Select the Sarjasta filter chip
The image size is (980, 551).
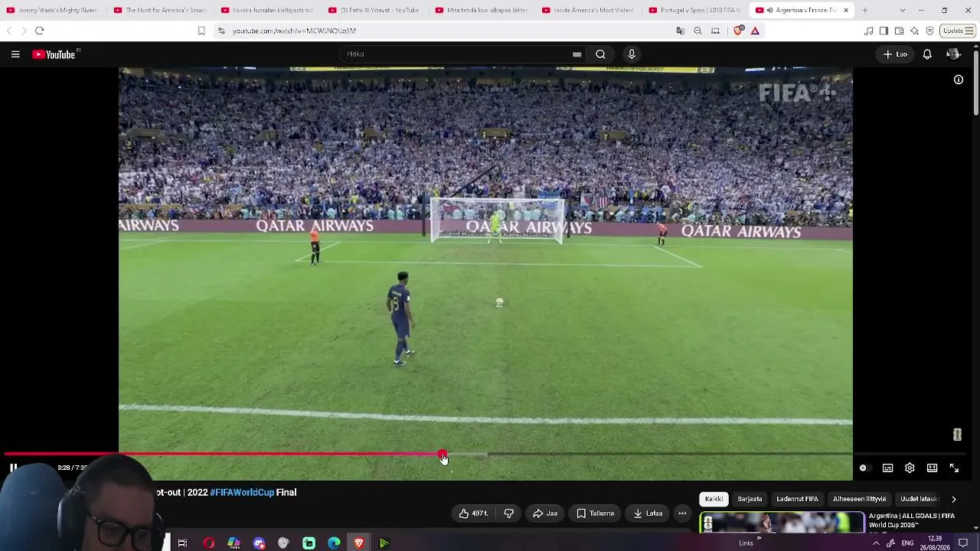(x=750, y=499)
